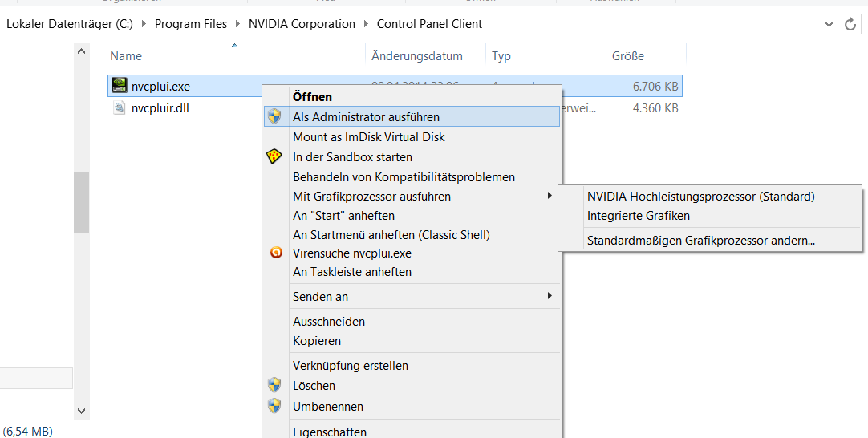Open Senden an menu entry
Screen dimensions: 868x438
(x=412, y=296)
